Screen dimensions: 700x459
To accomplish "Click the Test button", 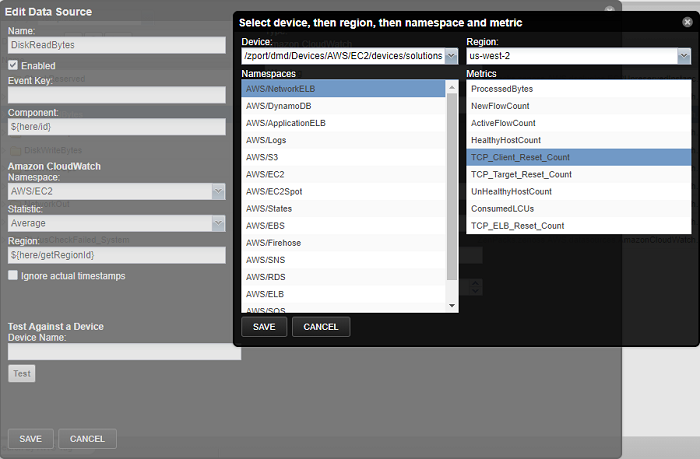I will tap(21, 373).
